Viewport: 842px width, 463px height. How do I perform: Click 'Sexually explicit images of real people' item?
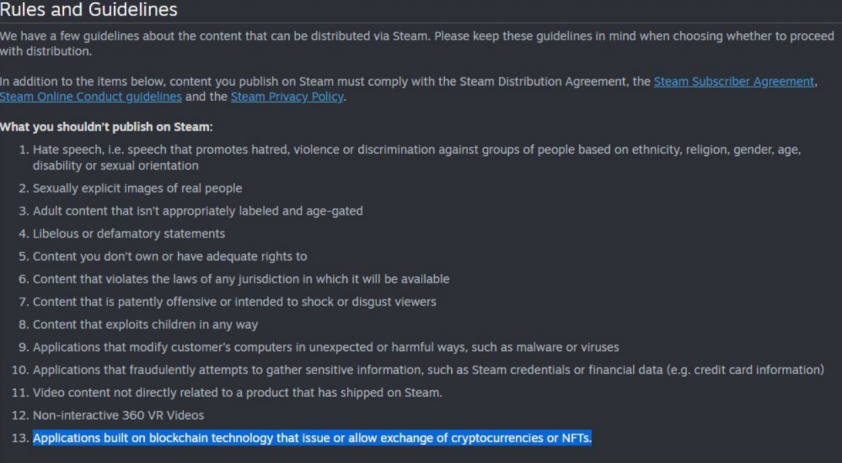pos(137,189)
